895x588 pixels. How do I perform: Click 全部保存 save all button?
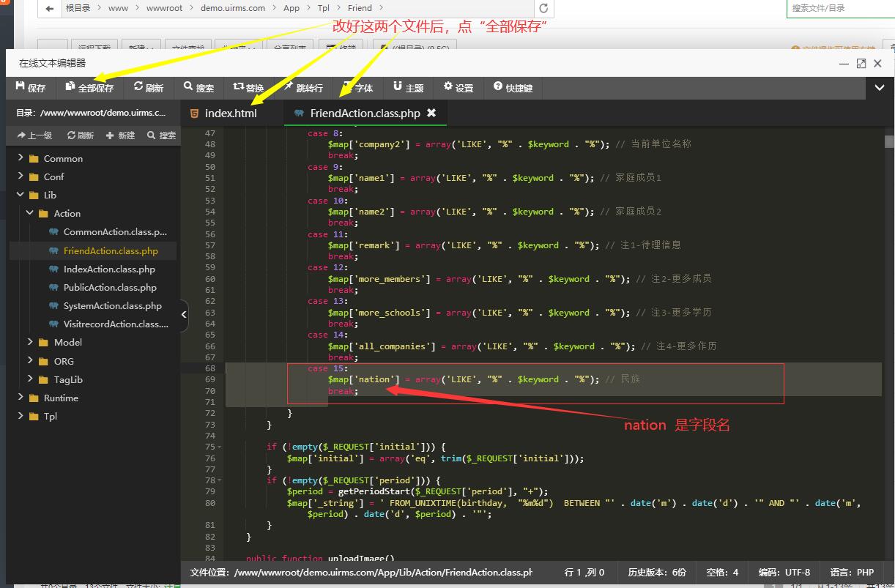tap(89, 88)
